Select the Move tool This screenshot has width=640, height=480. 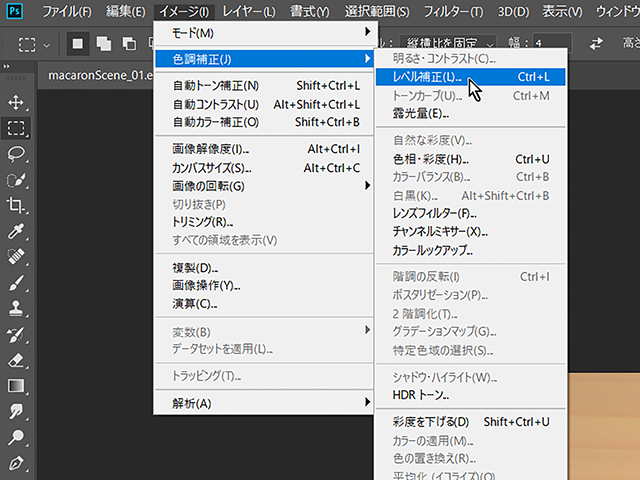(16, 102)
